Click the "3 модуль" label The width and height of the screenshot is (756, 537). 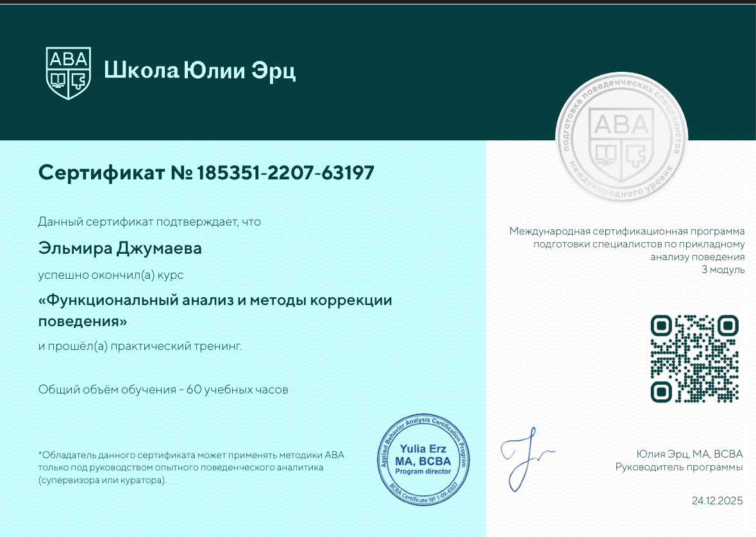click(723, 270)
